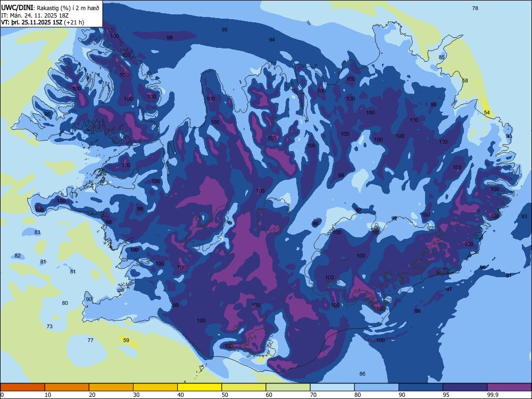This screenshot has width=532, height=399.
Task: Click the '(+21 h)' forecast offset text
Action: tap(74, 22)
